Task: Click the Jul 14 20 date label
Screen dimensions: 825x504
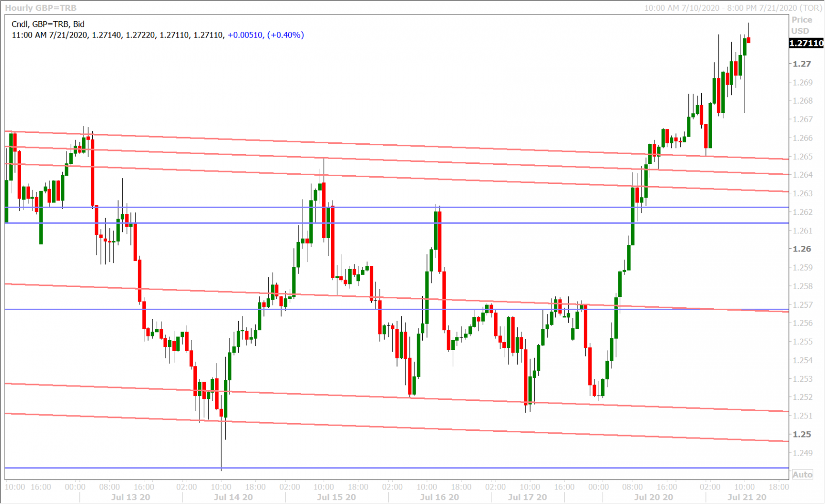Action: point(233,497)
